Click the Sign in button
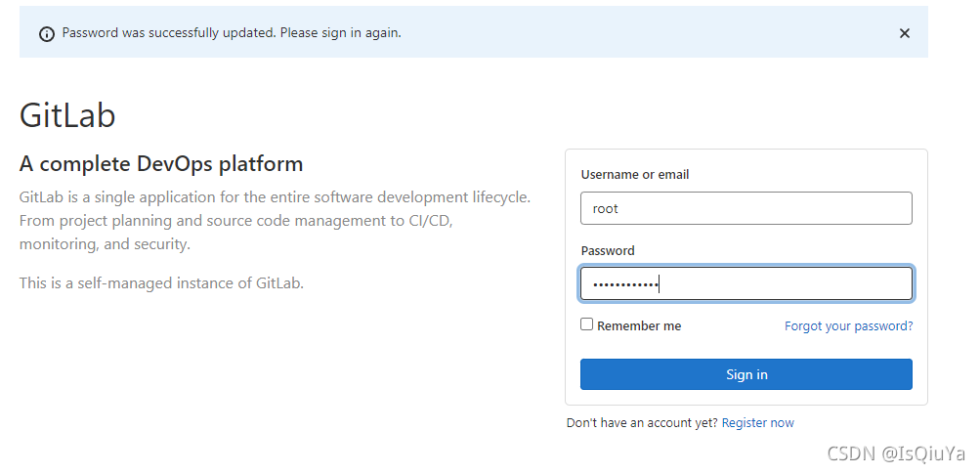The width and height of the screenshot is (980, 474). [x=746, y=374]
